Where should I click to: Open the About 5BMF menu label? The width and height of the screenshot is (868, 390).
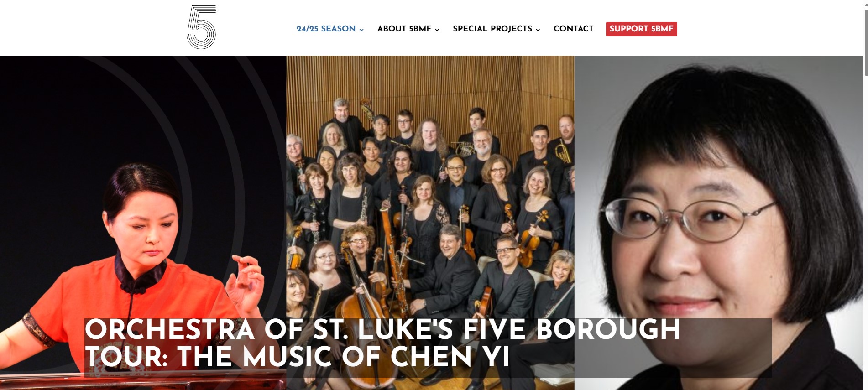(404, 29)
